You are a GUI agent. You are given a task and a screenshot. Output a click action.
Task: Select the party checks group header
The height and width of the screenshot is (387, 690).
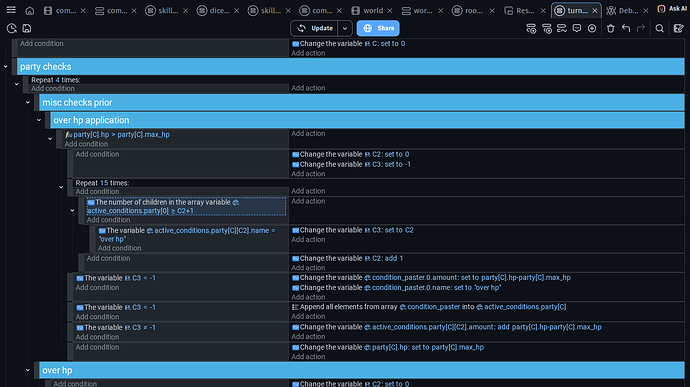350,66
